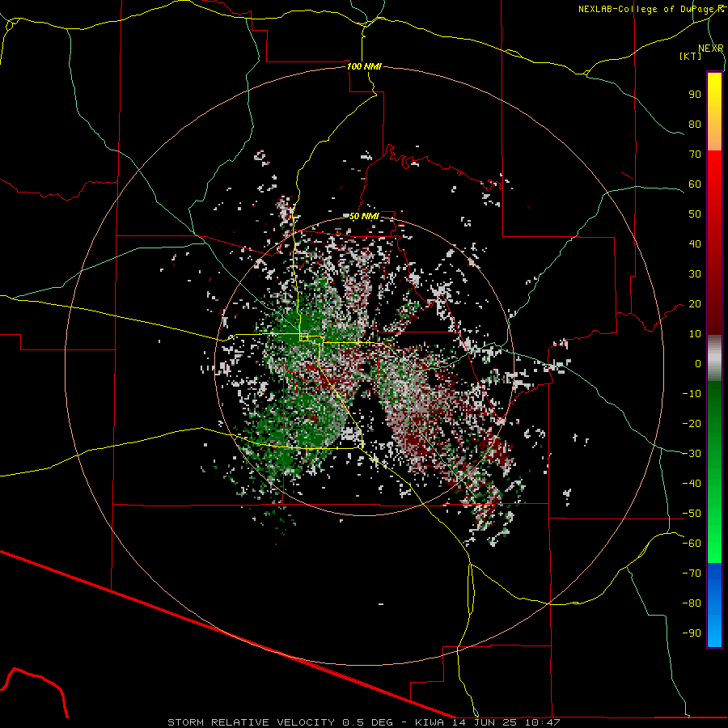Screen dimensions: 728x728
Task: Click the 40 value on the velocity scale
Action: point(695,243)
